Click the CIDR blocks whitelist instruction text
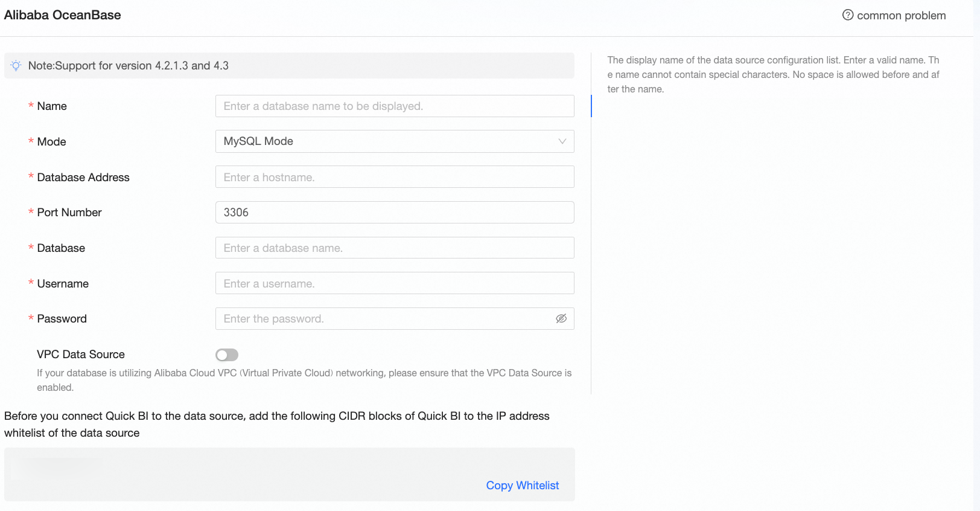 pyautogui.click(x=277, y=425)
